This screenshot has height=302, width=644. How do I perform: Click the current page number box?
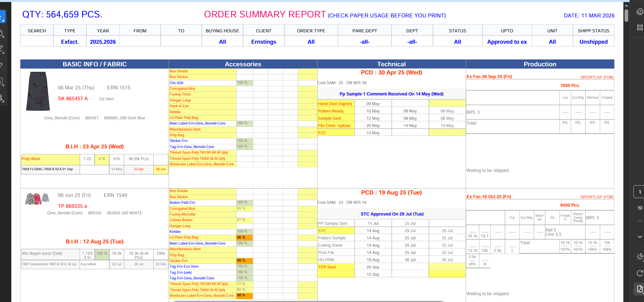coord(640,192)
